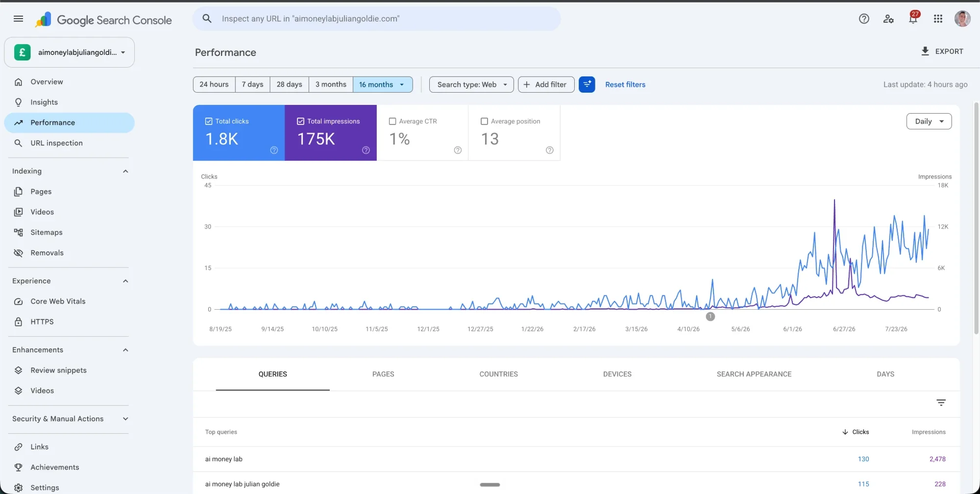
Task: Click the Insights lightbulb icon
Action: pyautogui.click(x=18, y=102)
